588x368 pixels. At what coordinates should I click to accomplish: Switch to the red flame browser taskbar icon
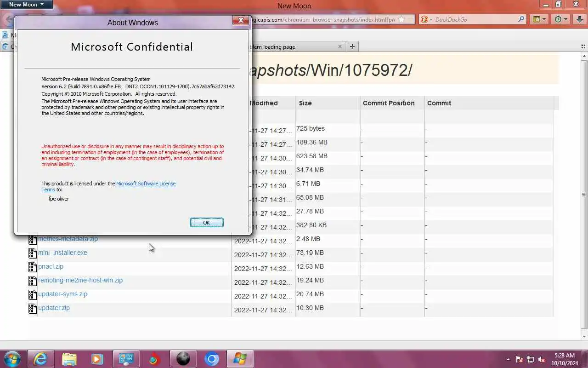coord(154,359)
